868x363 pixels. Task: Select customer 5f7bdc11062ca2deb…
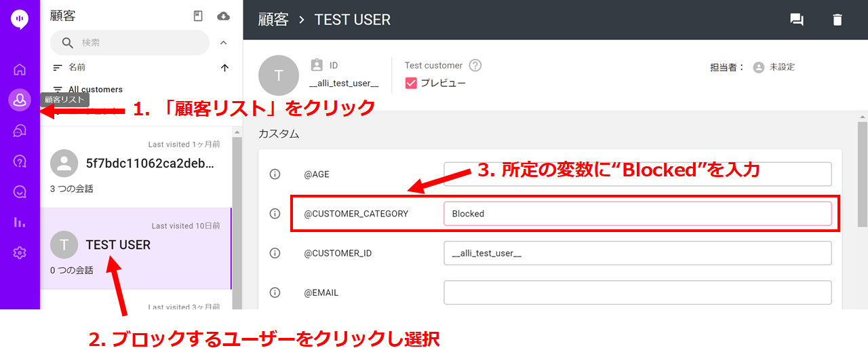tap(136, 168)
